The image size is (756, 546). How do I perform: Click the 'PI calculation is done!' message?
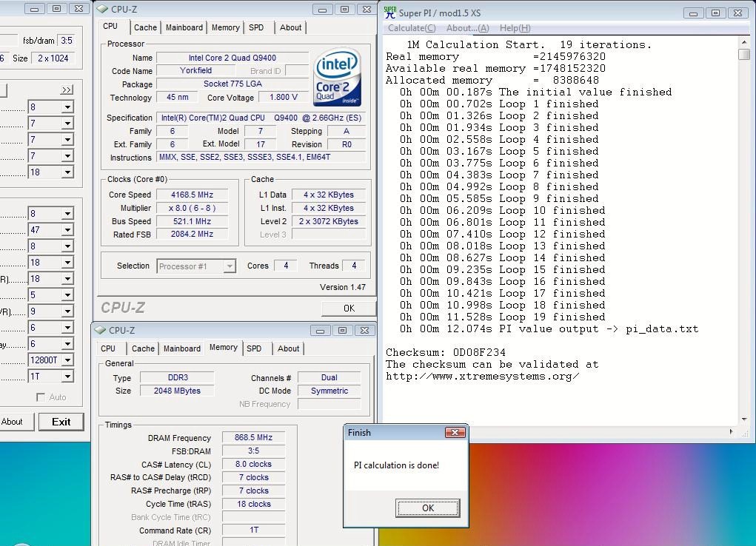click(396, 465)
